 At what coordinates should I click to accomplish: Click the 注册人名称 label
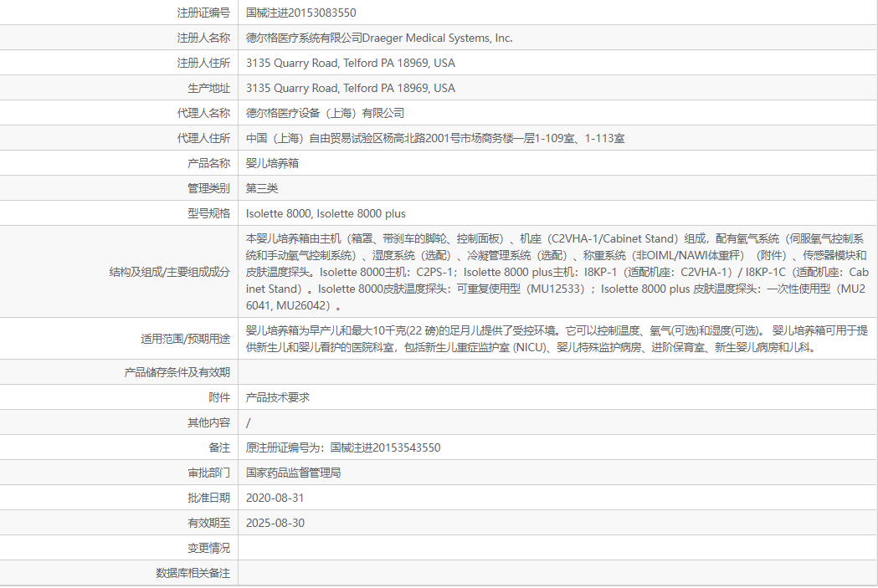click(203, 38)
